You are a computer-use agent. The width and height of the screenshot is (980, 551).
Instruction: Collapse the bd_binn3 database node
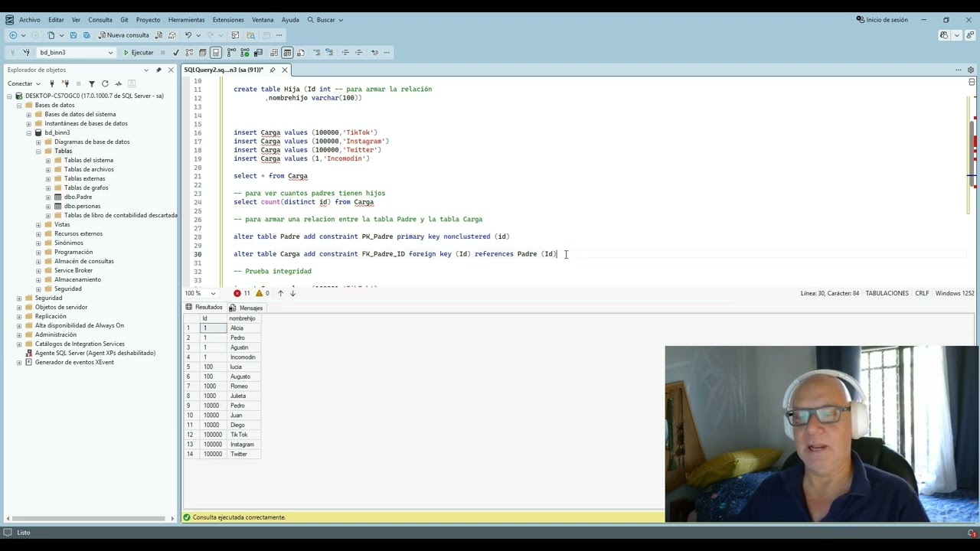(28, 132)
